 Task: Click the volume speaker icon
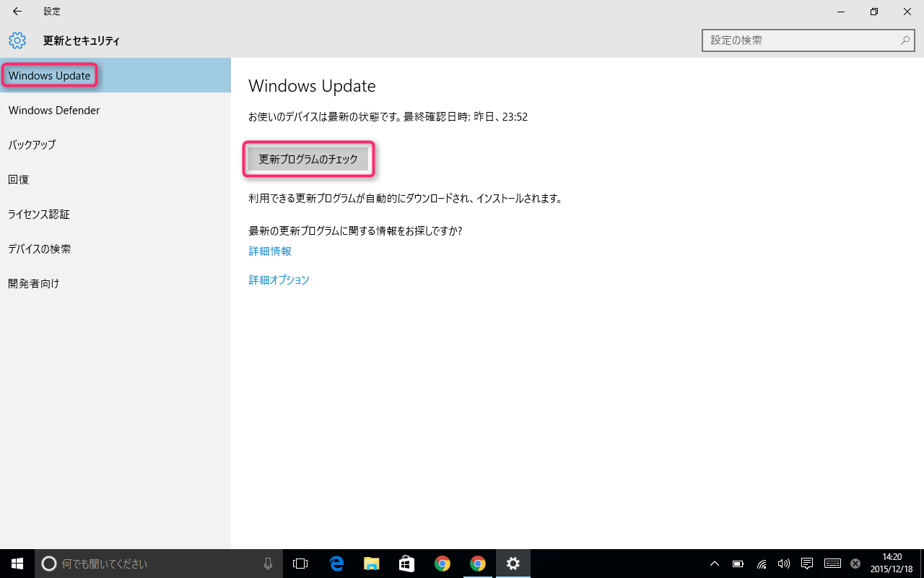click(x=784, y=564)
